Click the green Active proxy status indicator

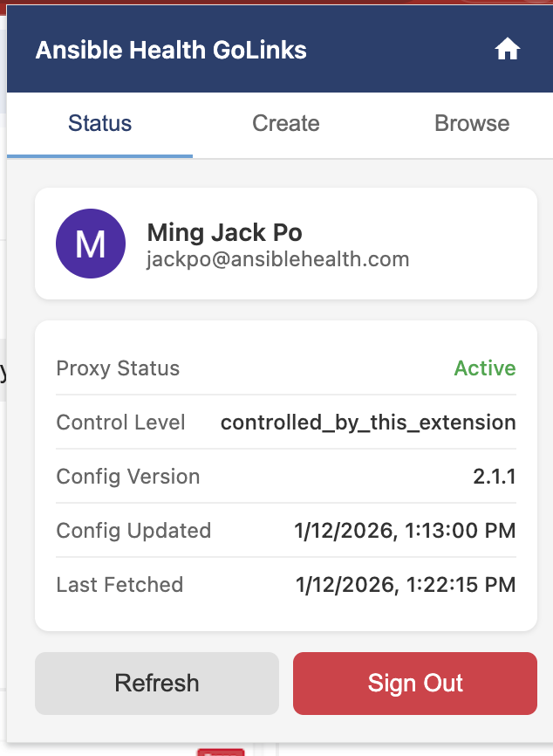pos(485,368)
